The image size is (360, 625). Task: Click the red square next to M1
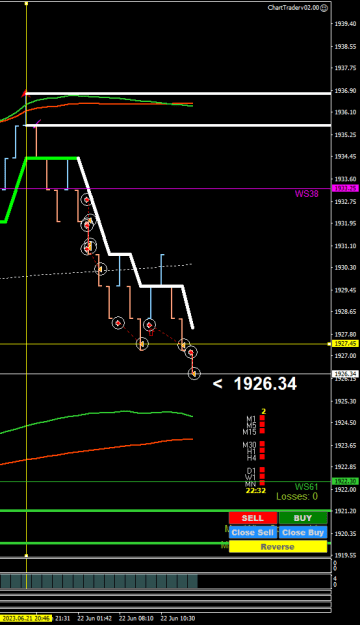[x=262, y=418]
